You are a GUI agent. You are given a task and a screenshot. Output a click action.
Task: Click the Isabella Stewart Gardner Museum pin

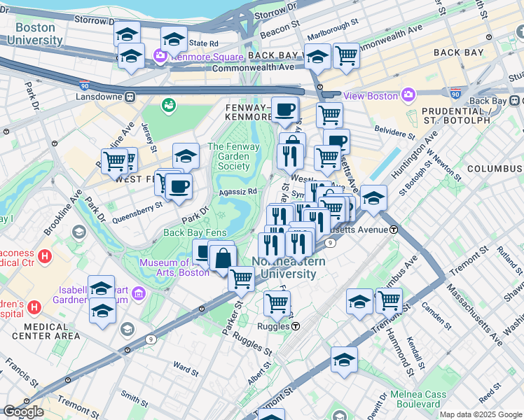[138, 293]
